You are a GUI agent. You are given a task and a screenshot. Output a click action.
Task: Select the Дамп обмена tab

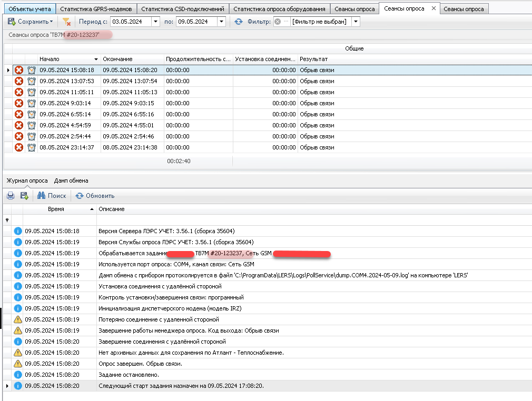(71, 181)
